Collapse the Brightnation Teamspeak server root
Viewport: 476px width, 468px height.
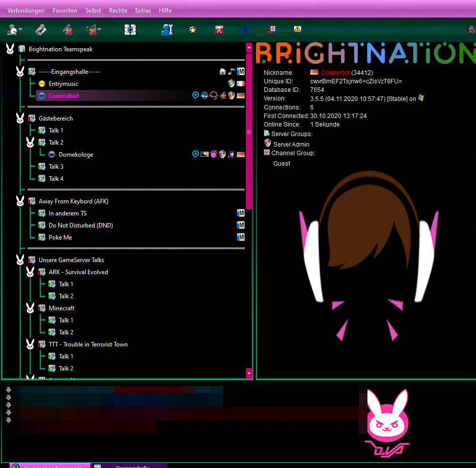tap(10, 49)
